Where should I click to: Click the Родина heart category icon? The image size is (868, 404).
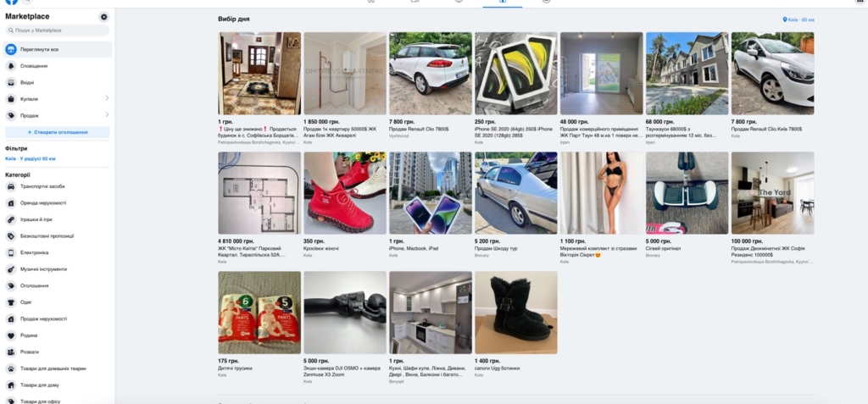coord(10,335)
